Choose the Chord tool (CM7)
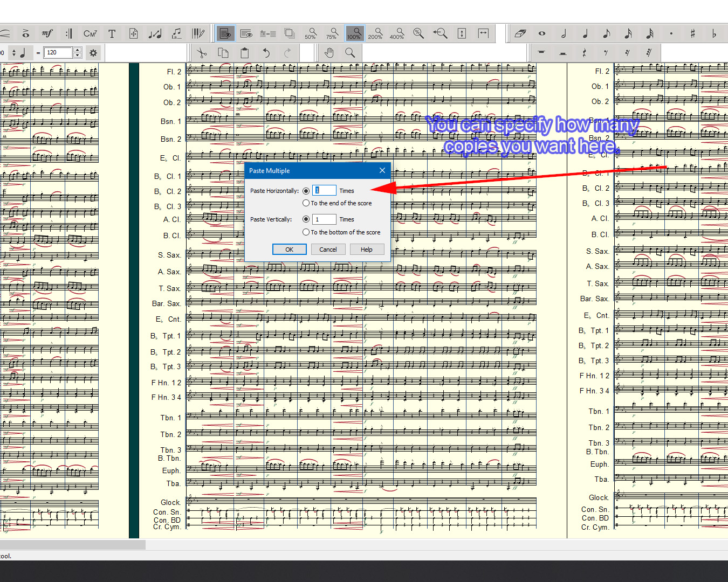The width and height of the screenshot is (728, 582). pyautogui.click(x=90, y=33)
